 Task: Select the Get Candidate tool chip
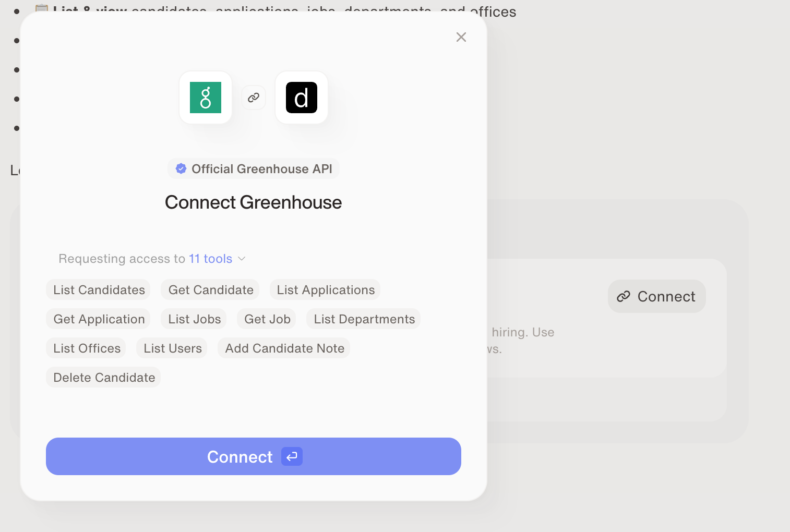210,289
